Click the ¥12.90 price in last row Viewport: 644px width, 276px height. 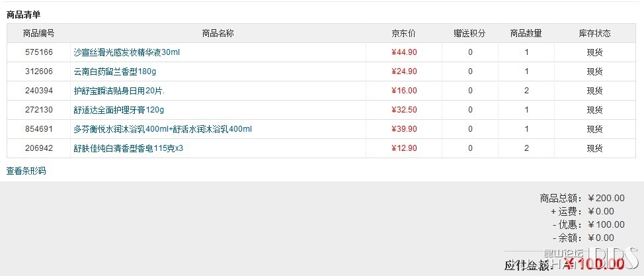click(x=404, y=148)
